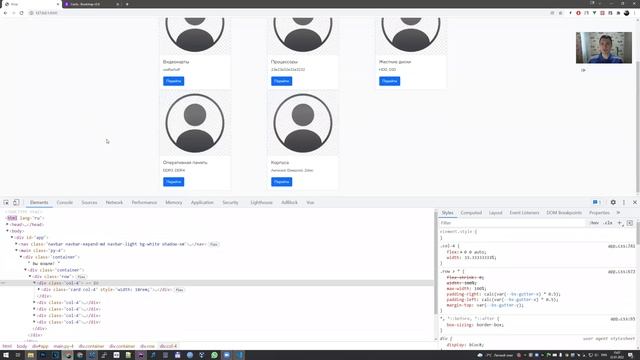This screenshot has width=640, height=360.
Task: Toggle the .cls class editor button
Action: click(608, 223)
